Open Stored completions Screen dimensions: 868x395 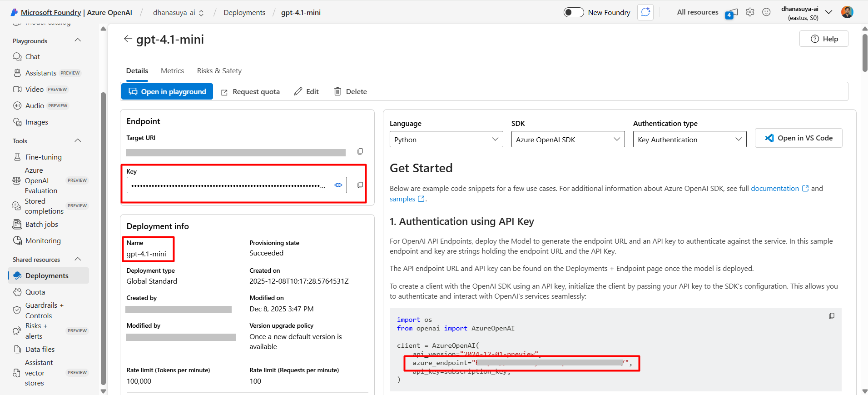[x=49, y=206]
